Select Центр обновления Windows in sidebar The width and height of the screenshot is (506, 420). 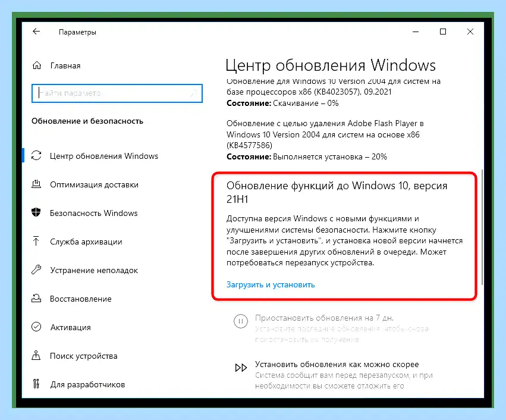104,156
